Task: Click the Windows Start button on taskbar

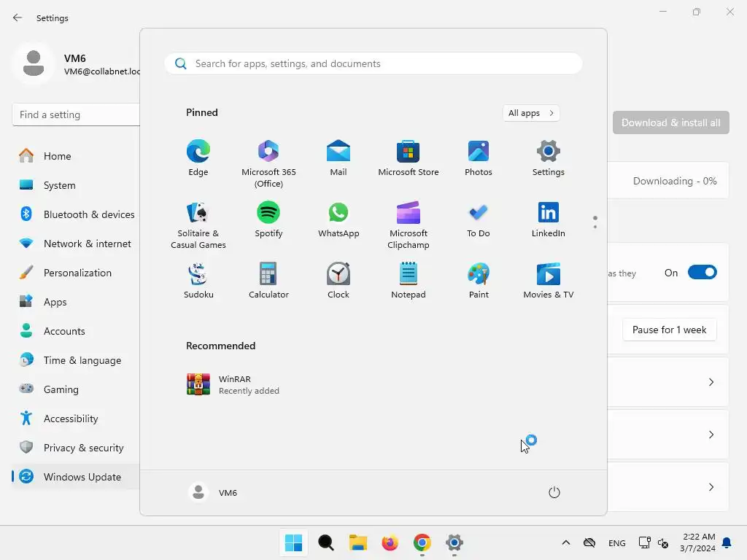Action: click(293, 542)
